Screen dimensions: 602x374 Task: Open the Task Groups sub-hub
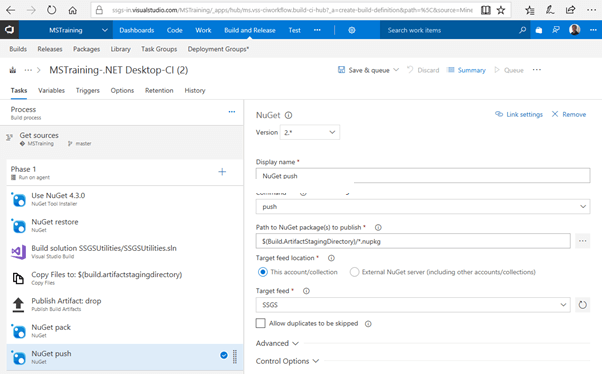point(159,49)
